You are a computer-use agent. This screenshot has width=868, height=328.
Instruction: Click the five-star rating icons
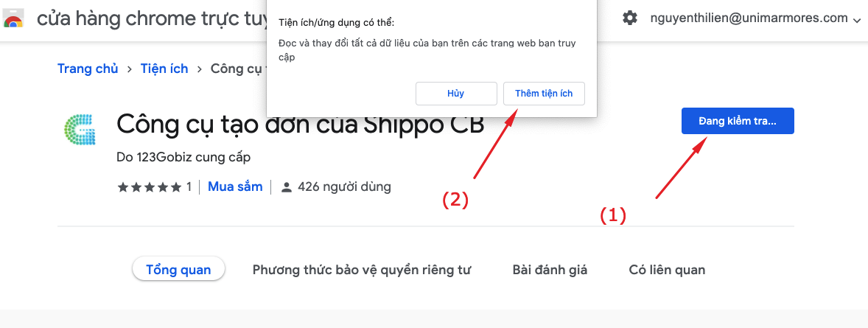[x=150, y=187]
